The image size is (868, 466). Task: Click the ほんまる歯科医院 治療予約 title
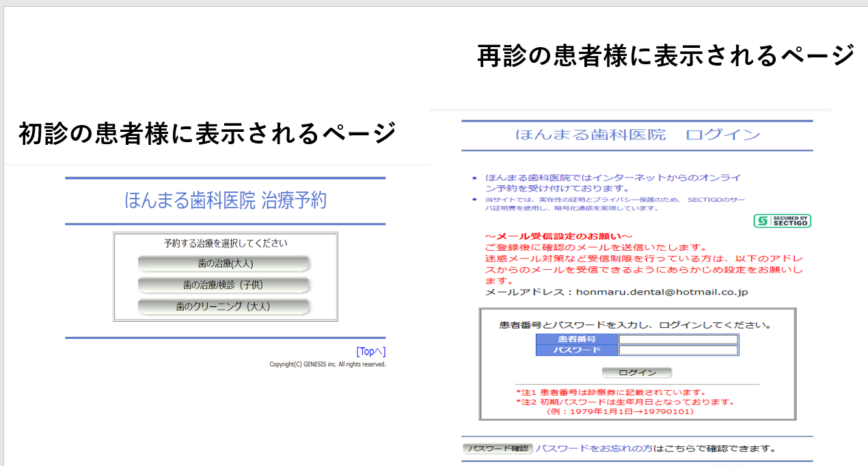click(226, 201)
